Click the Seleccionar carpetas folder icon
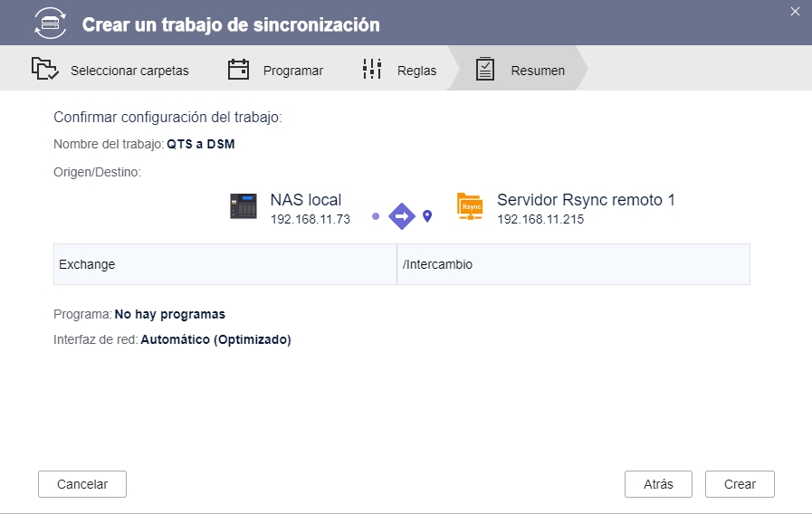This screenshot has width=812, height=514. 44,70
